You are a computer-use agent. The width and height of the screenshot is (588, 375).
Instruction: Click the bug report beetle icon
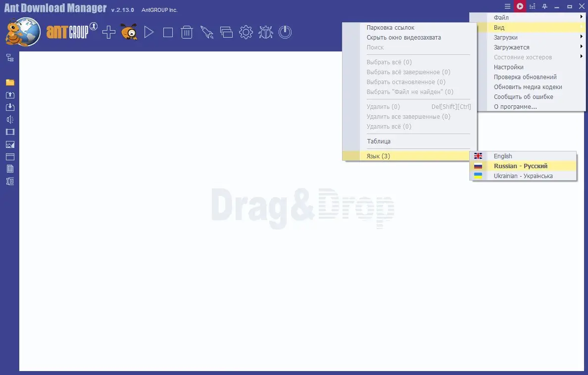tap(265, 32)
